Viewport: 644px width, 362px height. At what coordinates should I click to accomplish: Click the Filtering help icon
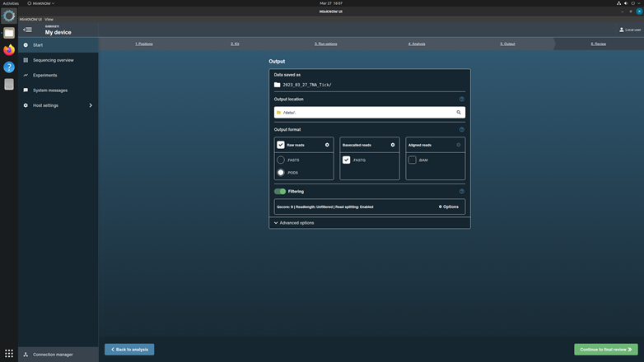(461, 192)
